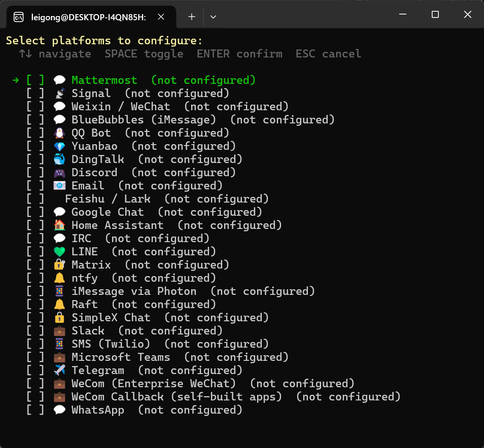Click the Weixin / WeChat speech bubble icon
Screen dimensions: 484x448
click(x=60, y=106)
